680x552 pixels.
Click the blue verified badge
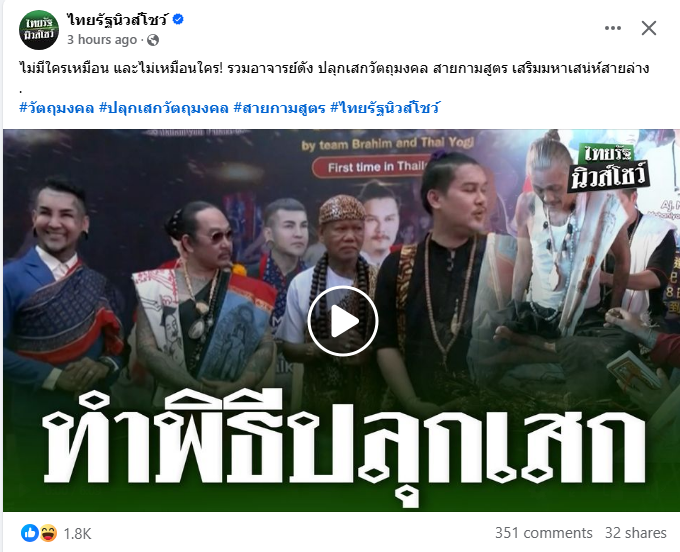click(178, 20)
